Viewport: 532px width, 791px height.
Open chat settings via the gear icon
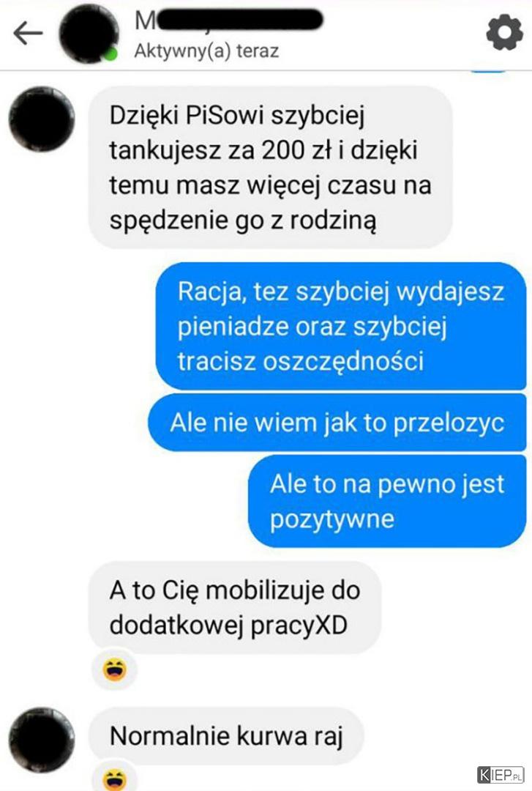[504, 33]
